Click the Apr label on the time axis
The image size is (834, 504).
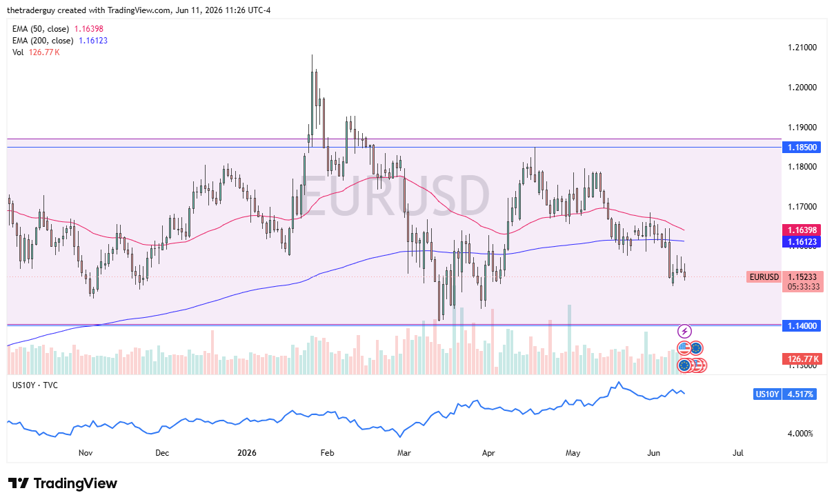488,453
